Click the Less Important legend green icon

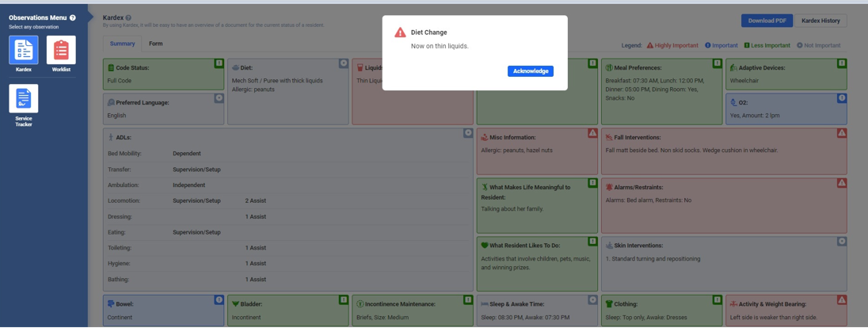pyautogui.click(x=746, y=45)
